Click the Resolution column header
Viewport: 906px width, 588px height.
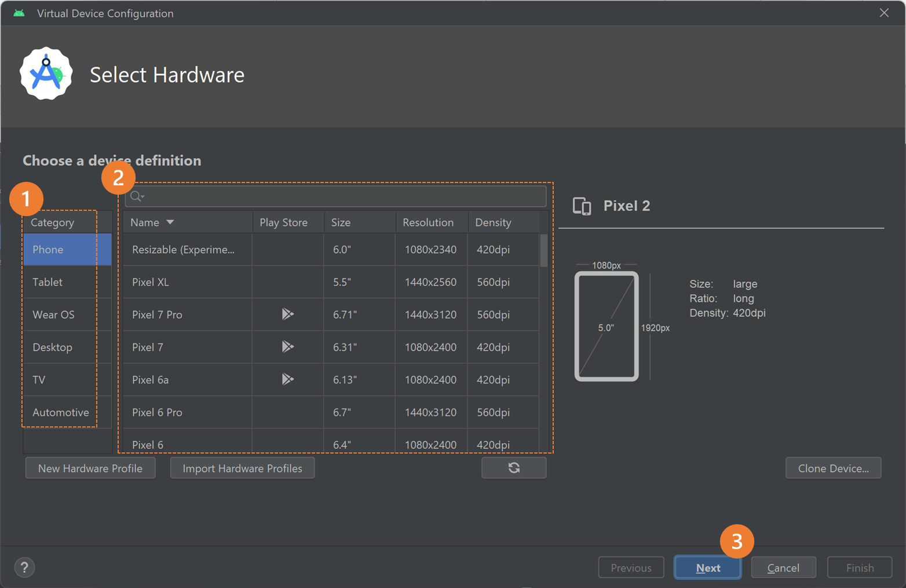pyautogui.click(x=432, y=222)
